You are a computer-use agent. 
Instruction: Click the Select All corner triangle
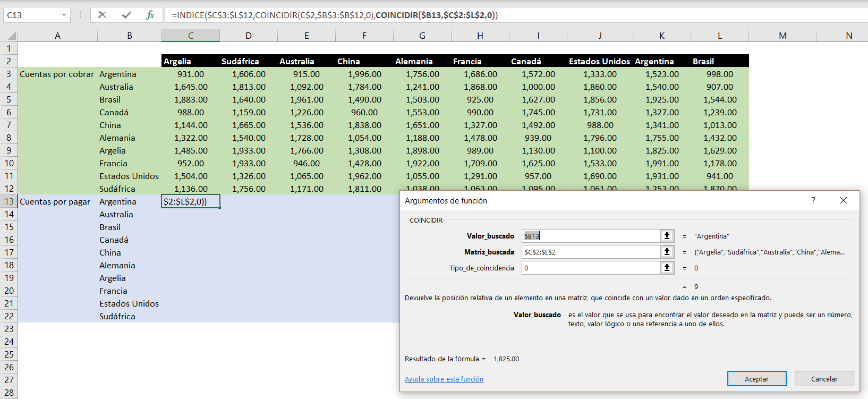coord(12,36)
